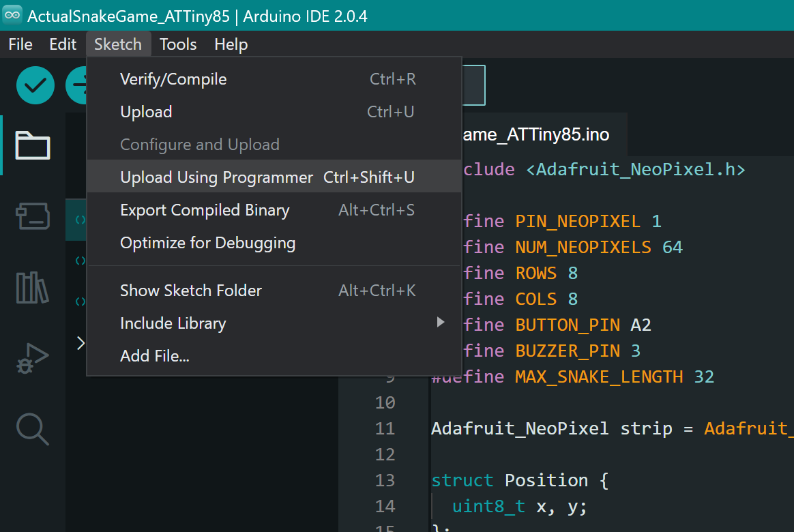The image size is (794, 532).
Task: Open the Debug sidebar icon
Action: [33, 358]
